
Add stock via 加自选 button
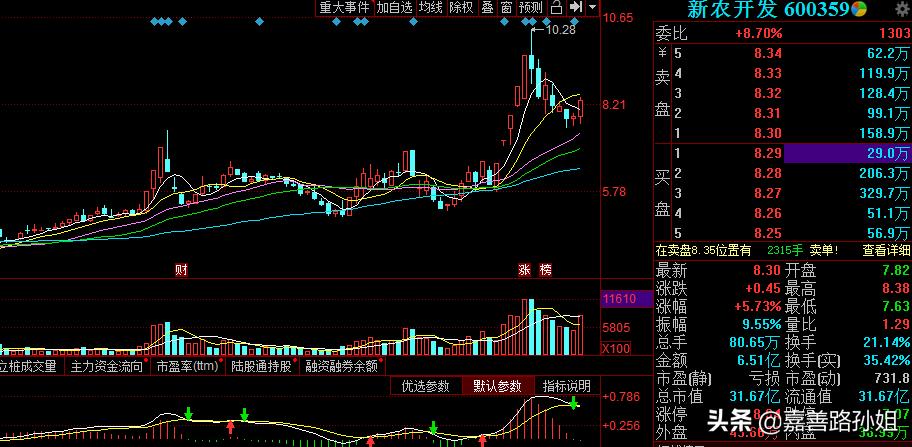coord(394,8)
